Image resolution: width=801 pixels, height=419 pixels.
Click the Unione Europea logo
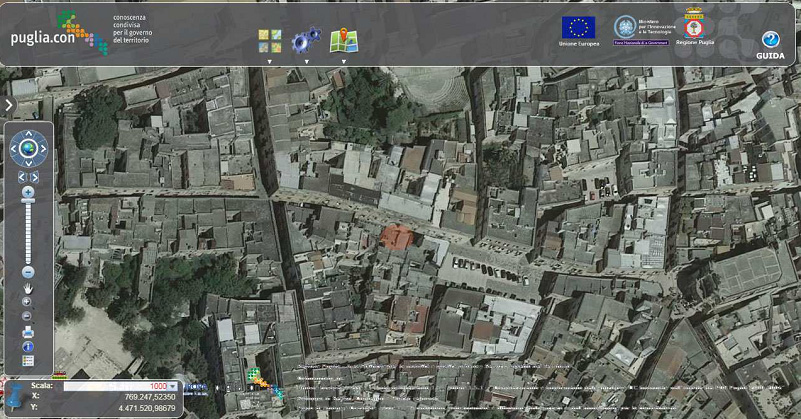[577, 30]
